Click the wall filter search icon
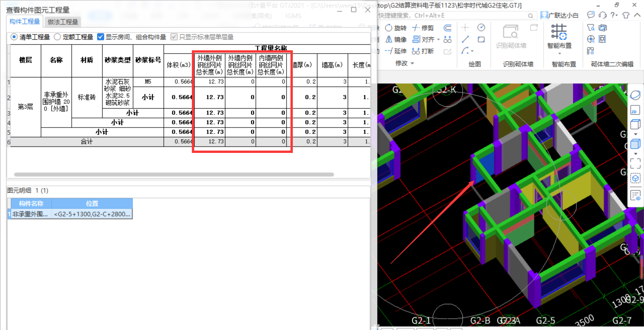The width and height of the screenshot is (644, 330). pyautogui.click(x=591, y=27)
